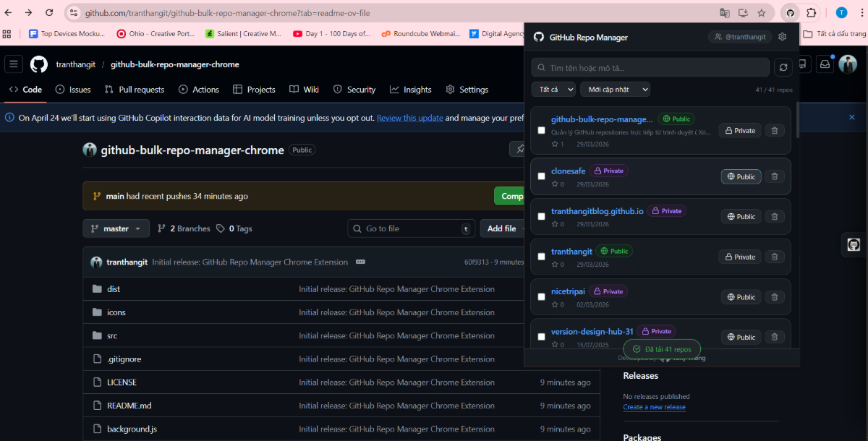Click trash icon on the tranthangit row
Image resolution: width=868 pixels, height=441 pixels.
click(774, 257)
